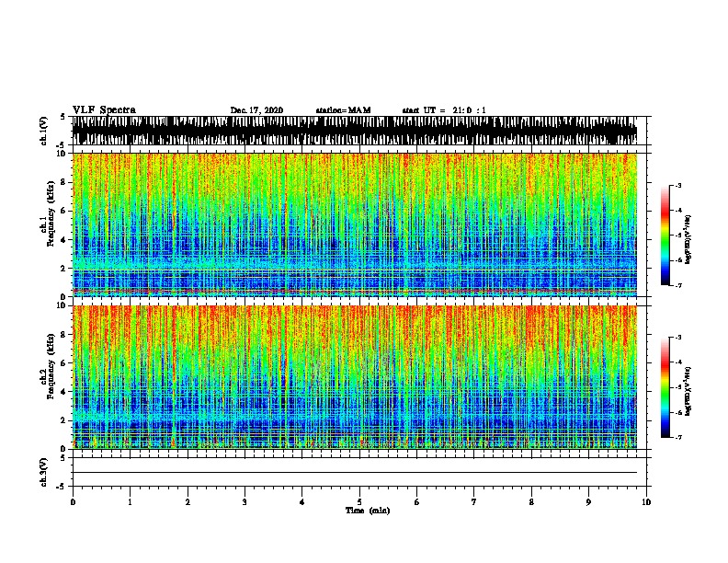Click the ch.2 spectrogram image
The width and height of the screenshot is (728, 563).
point(355,377)
